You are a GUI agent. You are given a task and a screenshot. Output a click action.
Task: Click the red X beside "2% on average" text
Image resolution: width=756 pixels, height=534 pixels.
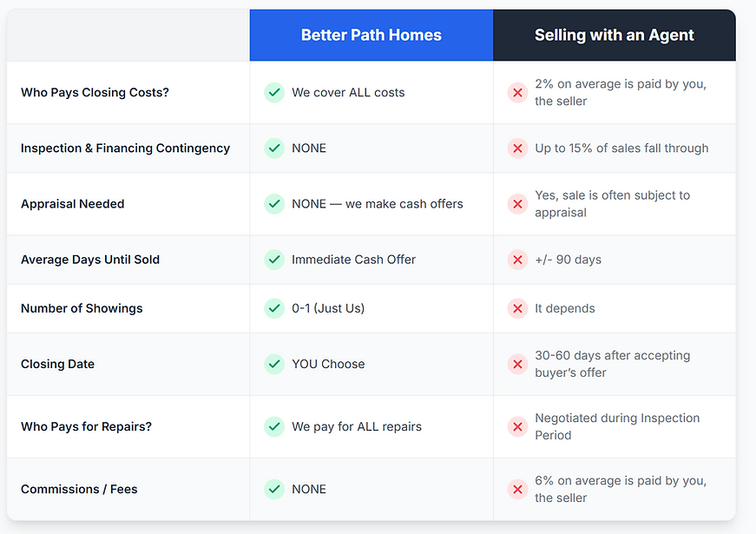pyautogui.click(x=517, y=92)
